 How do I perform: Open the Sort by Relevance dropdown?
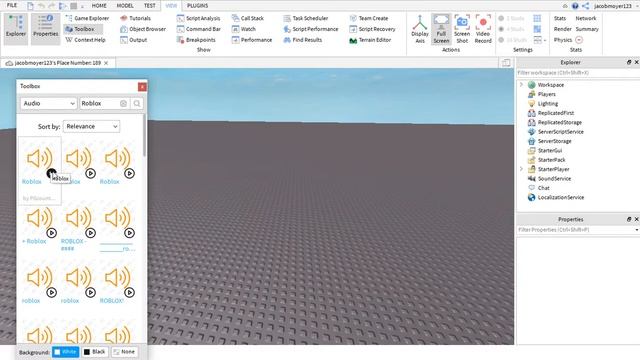(x=91, y=127)
